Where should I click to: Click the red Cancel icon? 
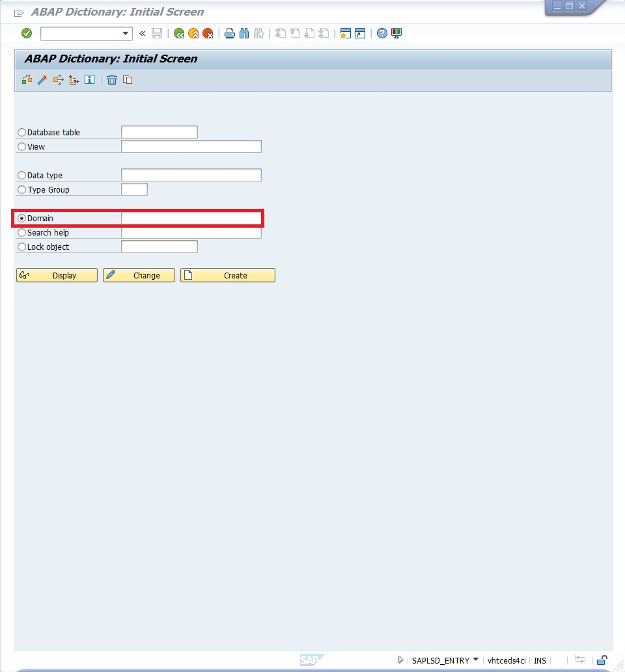(x=208, y=33)
